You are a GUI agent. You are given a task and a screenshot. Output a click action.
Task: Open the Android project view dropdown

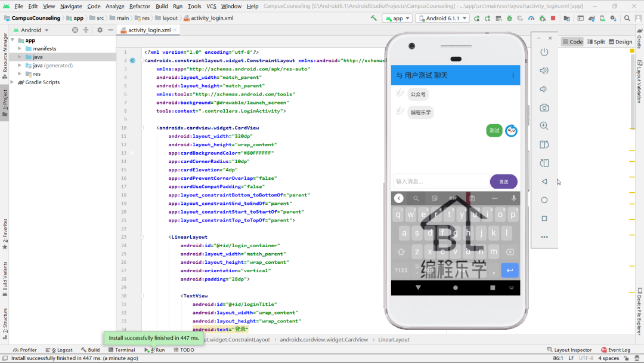(31, 30)
